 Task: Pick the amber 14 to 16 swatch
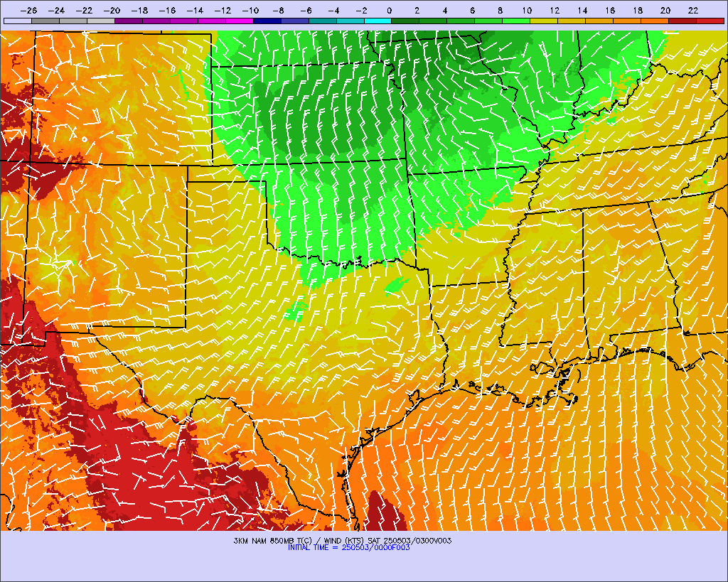[x=599, y=21]
